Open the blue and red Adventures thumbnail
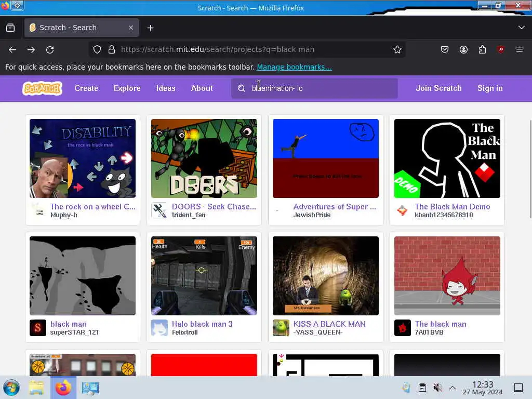Screen dimensions: 532x399 326,158
